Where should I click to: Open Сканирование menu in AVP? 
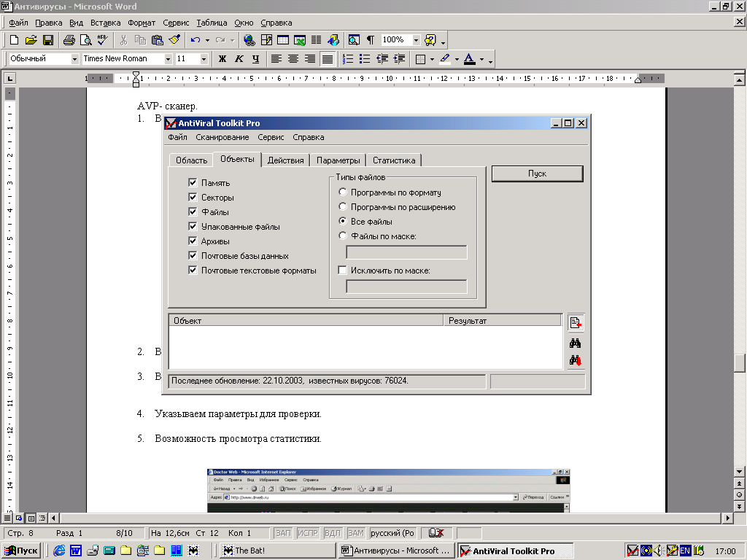222,137
